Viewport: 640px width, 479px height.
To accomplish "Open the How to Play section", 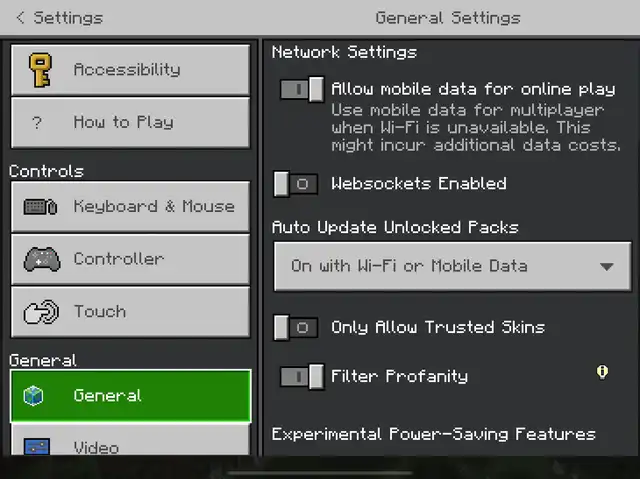I will [x=130, y=122].
